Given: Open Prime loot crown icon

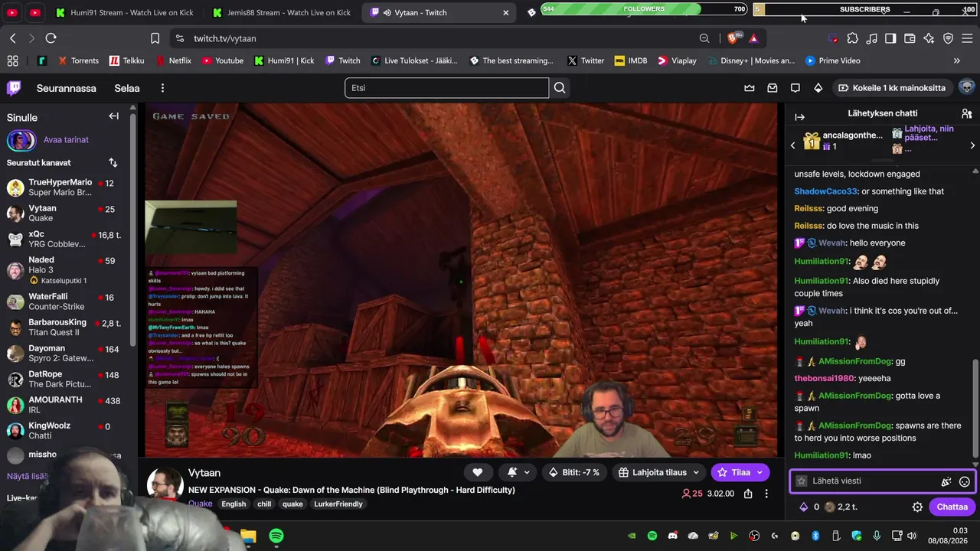Looking at the screenshot, I should tap(750, 88).
